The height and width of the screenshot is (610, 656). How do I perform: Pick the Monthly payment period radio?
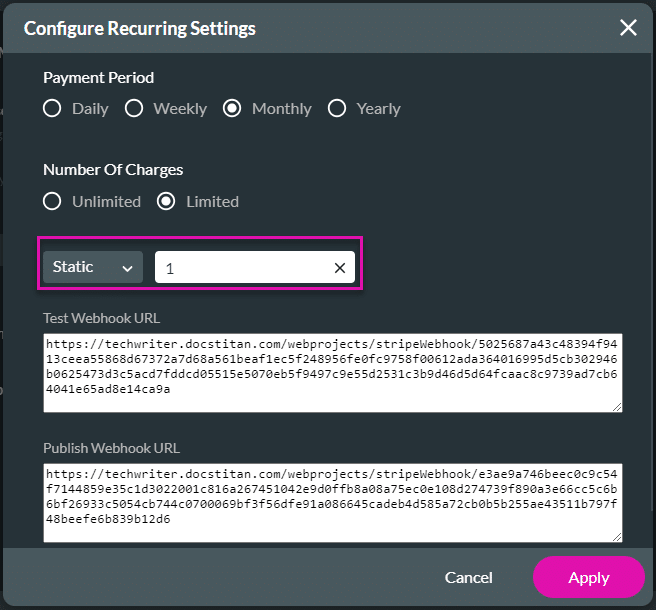(232, 109)
